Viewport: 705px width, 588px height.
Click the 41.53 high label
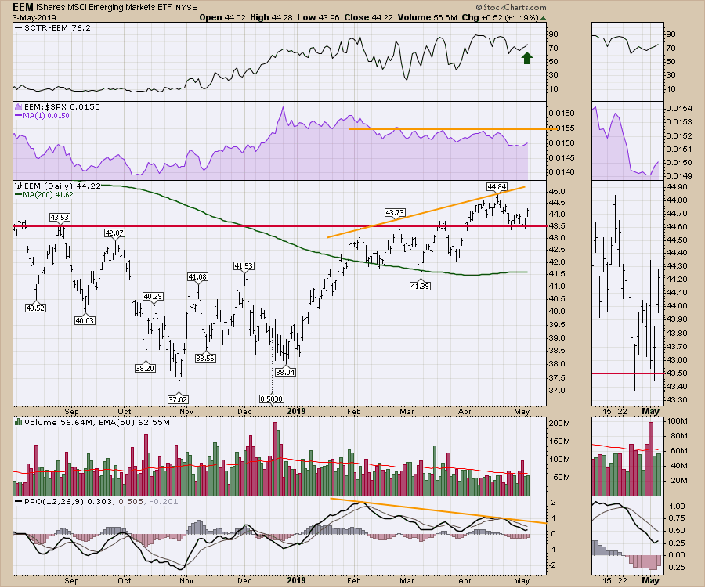[x=244, y=266]
